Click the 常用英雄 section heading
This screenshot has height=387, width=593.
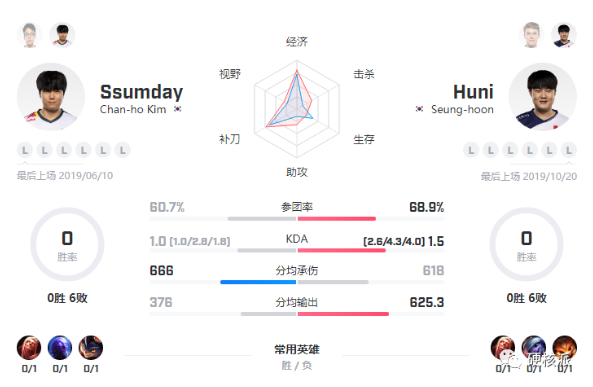pyautogui.click(x=297, y=349)
